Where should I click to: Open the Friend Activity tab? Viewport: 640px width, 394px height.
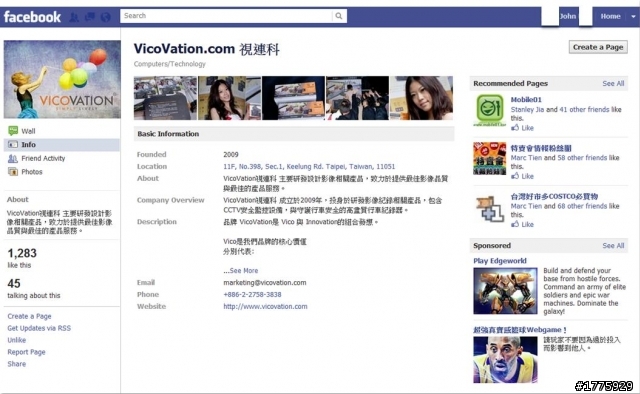pos(43,158)
